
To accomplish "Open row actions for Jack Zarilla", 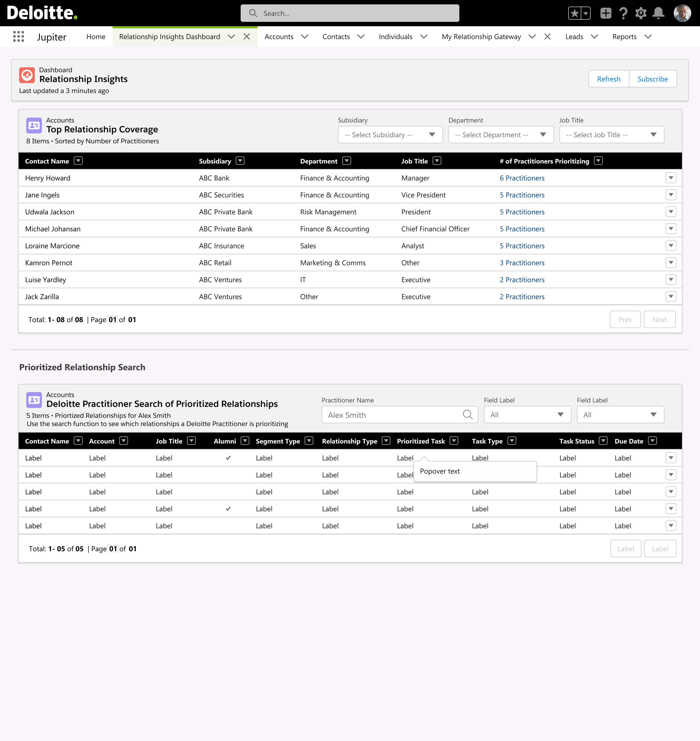I will tap(671, 297).
